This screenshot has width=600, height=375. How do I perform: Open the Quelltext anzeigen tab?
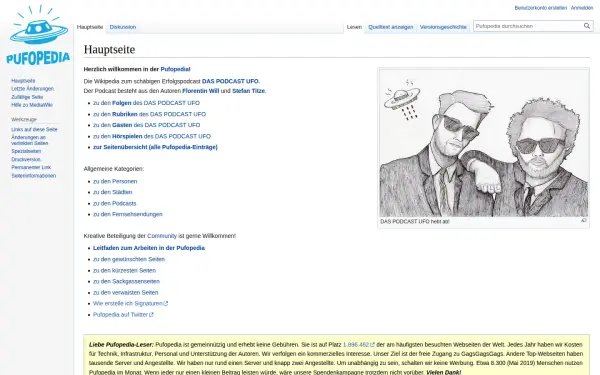click(x=391, y=27)
